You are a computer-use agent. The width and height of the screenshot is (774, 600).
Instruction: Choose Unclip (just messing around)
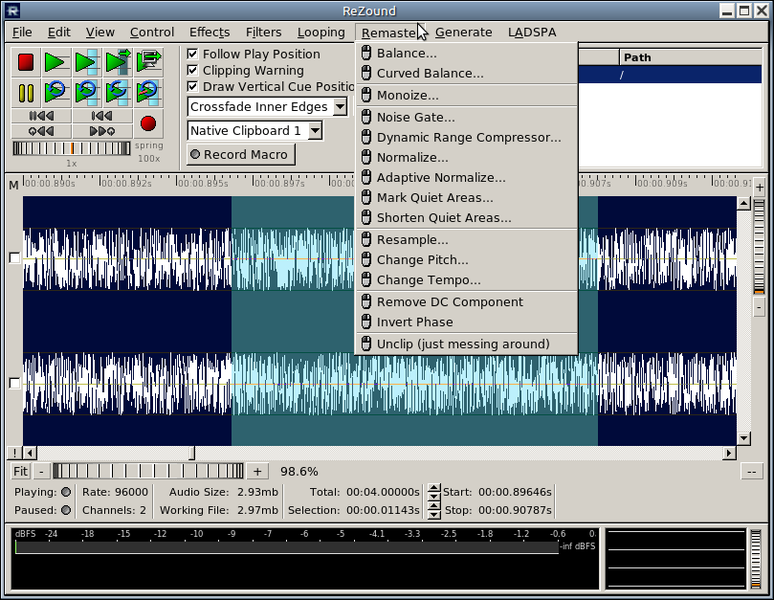click(466, 344)
